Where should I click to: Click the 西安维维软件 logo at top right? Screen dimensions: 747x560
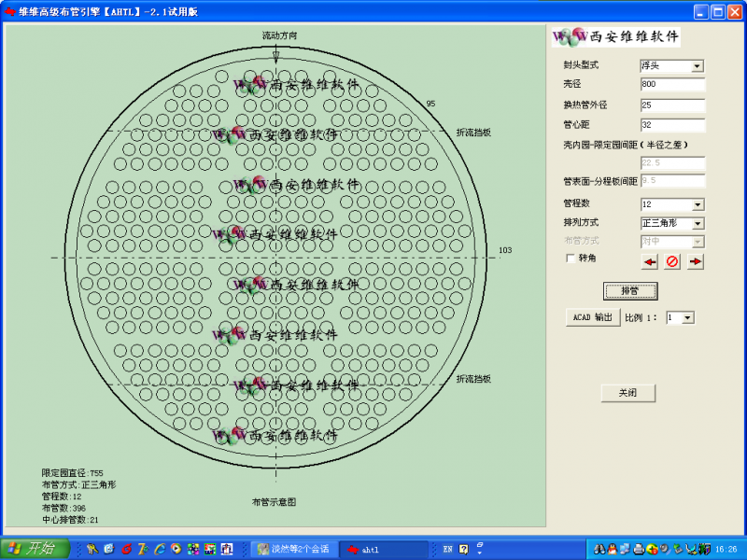coord(616,36)
